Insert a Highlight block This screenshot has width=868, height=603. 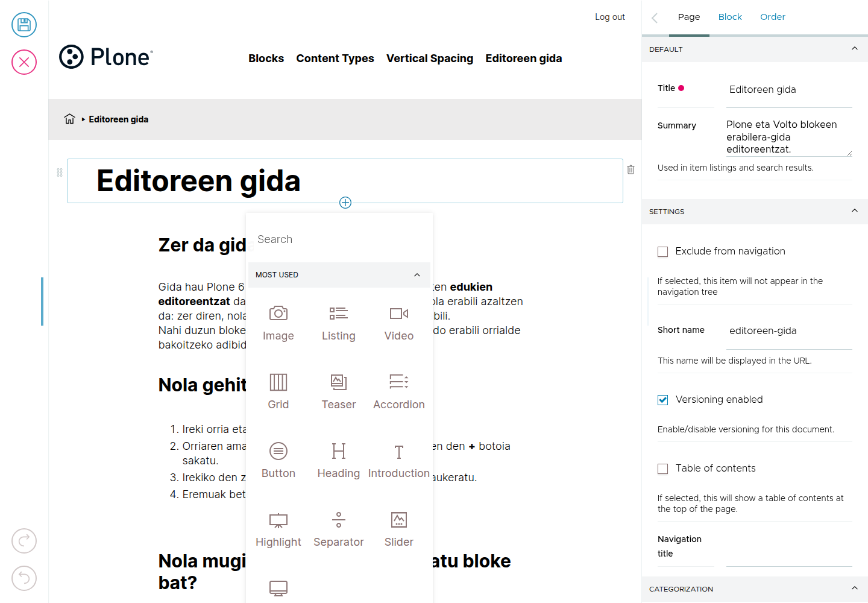278,529
